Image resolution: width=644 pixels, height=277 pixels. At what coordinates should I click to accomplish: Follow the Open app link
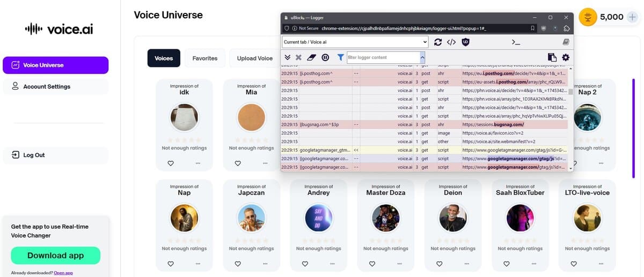63,273
